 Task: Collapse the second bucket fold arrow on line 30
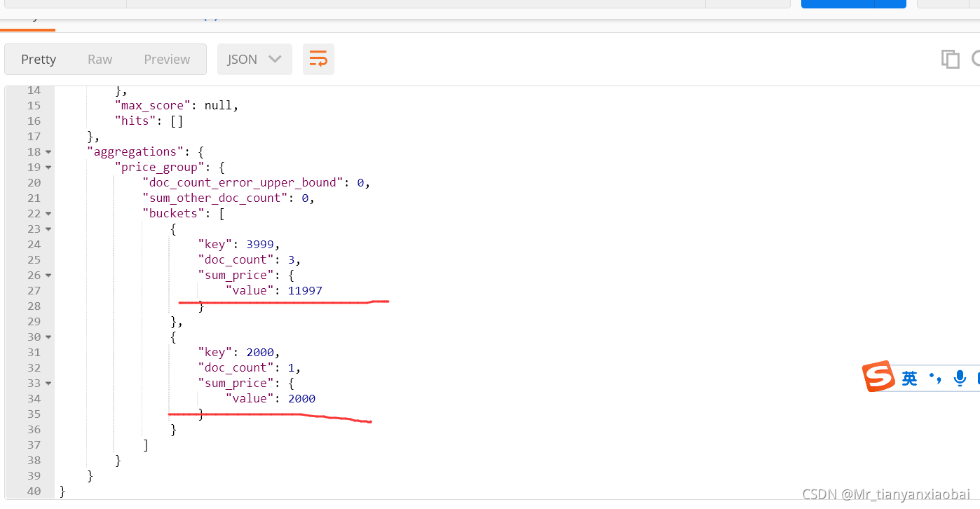click(48, 337)
